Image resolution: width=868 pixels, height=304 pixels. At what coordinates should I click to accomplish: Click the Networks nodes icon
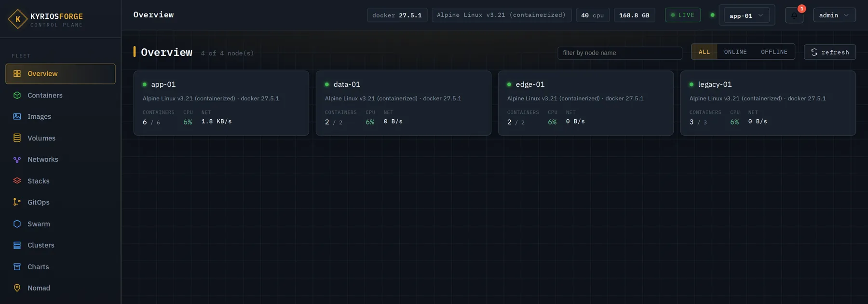pos(17,159)
